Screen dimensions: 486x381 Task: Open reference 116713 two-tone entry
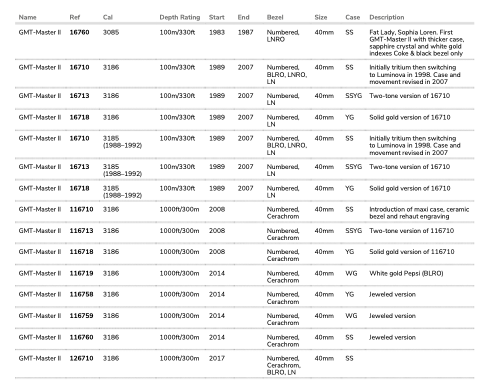point(81,231)
